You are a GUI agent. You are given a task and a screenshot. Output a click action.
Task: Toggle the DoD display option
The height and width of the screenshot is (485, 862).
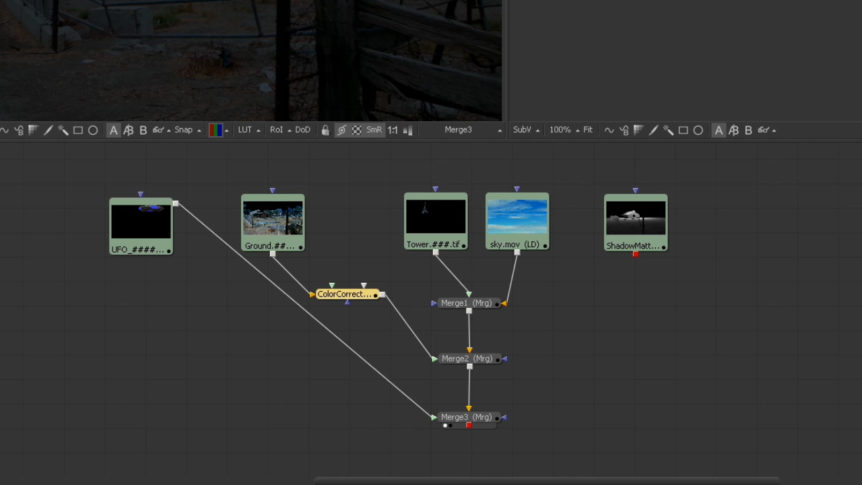coord(302,130)
